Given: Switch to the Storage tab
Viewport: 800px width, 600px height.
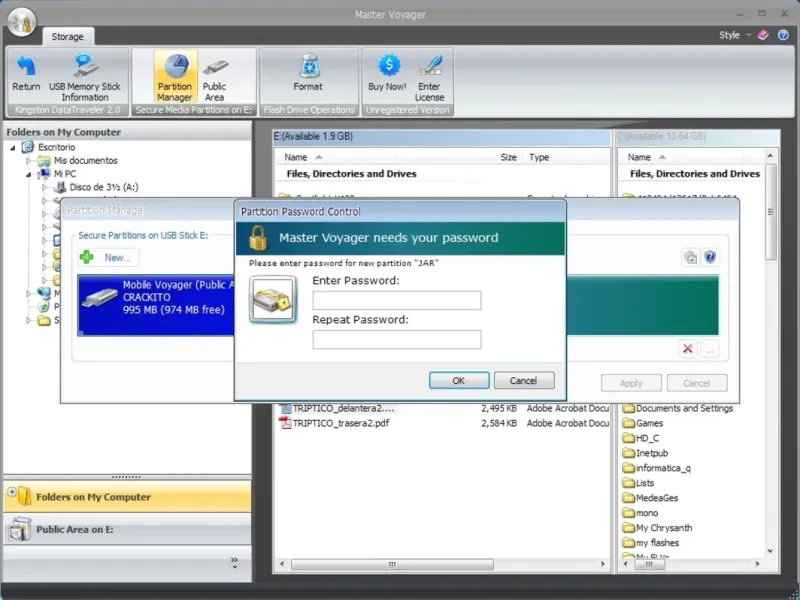Looking at the screenshot, I should click(x=67, y=37).
